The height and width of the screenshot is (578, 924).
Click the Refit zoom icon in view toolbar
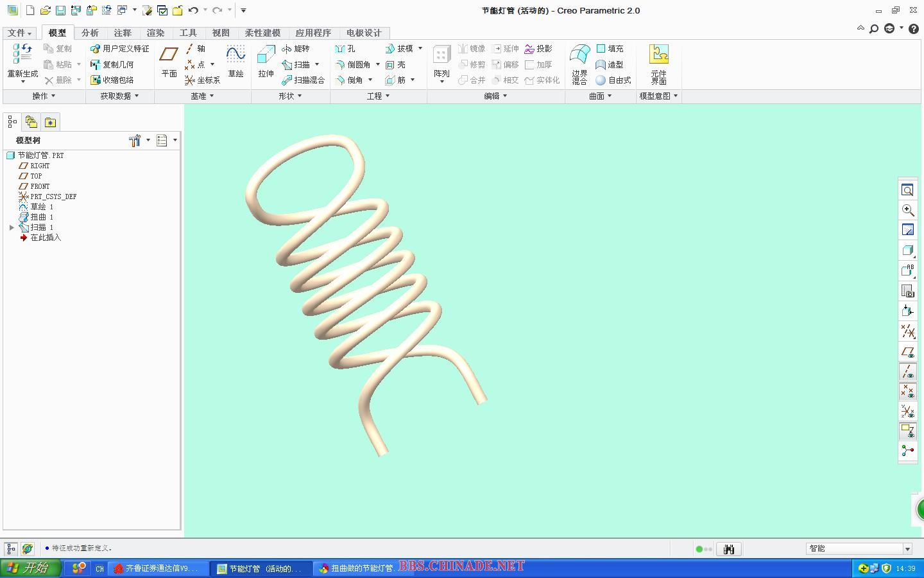pos(907,190)
